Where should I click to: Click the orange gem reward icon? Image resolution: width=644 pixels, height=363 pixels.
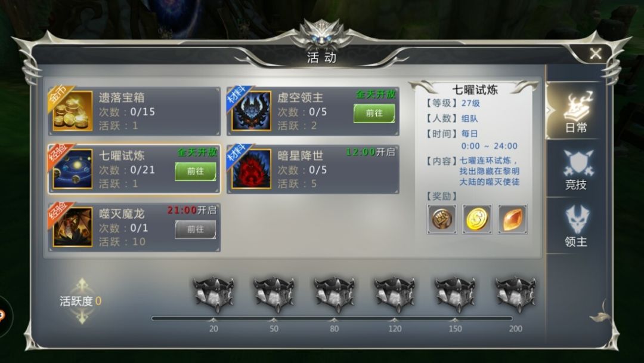(512, 219)
